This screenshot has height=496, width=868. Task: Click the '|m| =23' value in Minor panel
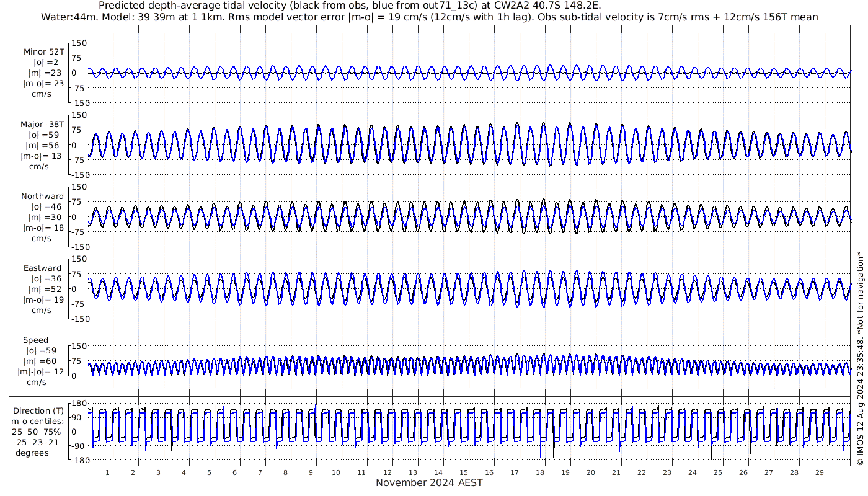[x=44, y=73]
